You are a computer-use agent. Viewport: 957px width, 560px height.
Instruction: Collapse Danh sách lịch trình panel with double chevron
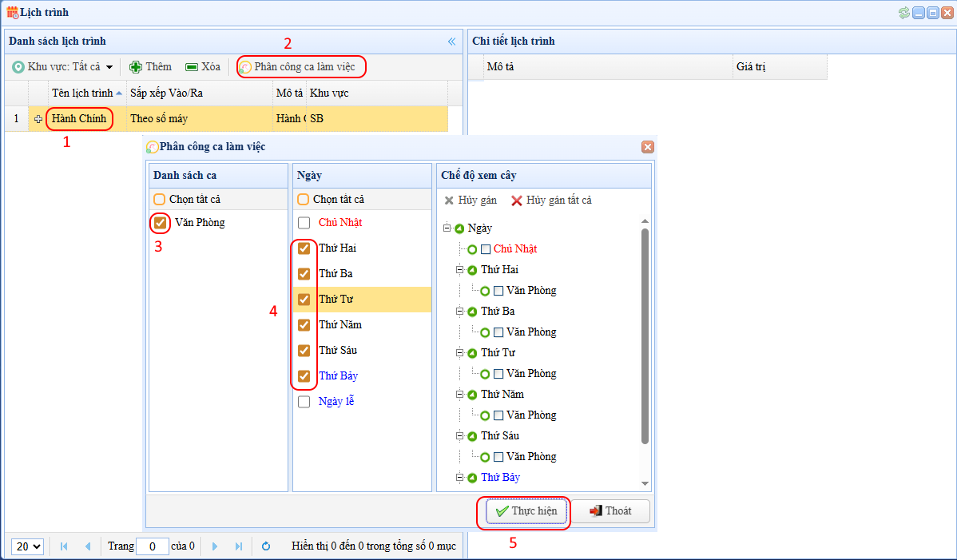[451, 41]
